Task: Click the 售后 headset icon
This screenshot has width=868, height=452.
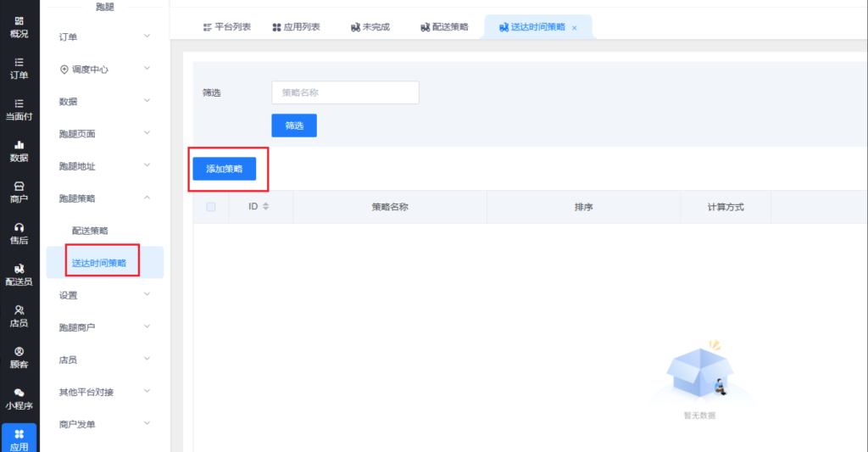Action: pos(19,232)
